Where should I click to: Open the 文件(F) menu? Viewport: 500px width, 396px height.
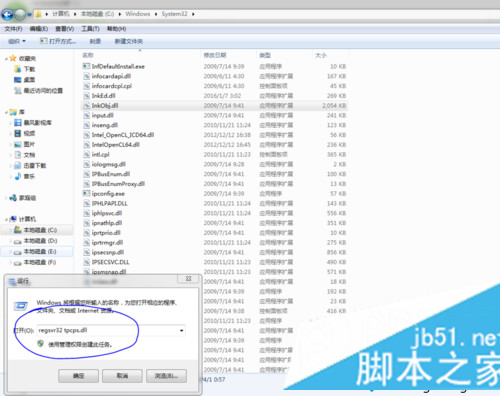(x=13, y=29)
